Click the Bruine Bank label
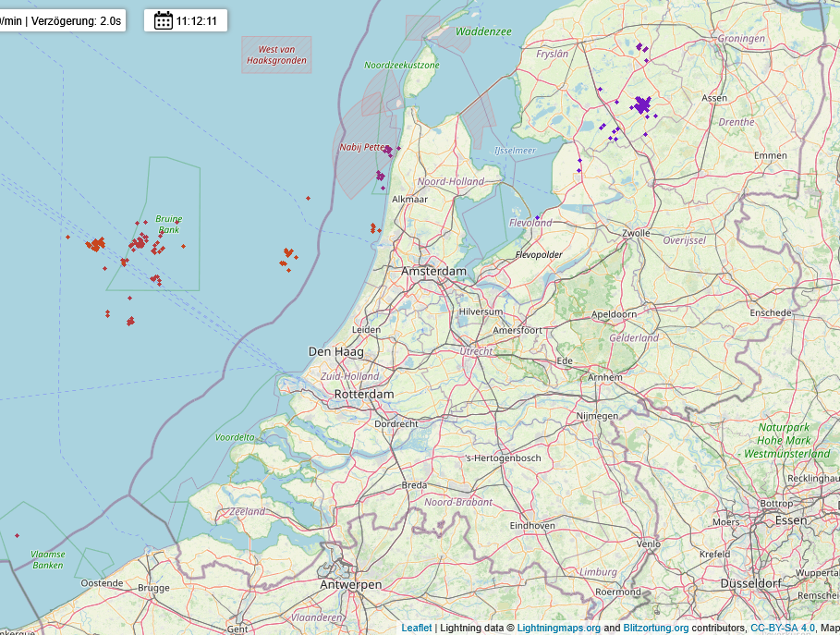This screenshot has height=635, width=840. tap(169, 224)
